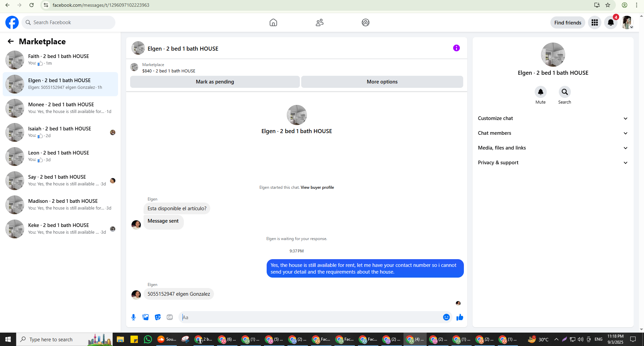The height and width of the screenshot is (346, 644).
Task: Open Say 2 bed 1 bath HOUSE chat
Action: [60, 181]
